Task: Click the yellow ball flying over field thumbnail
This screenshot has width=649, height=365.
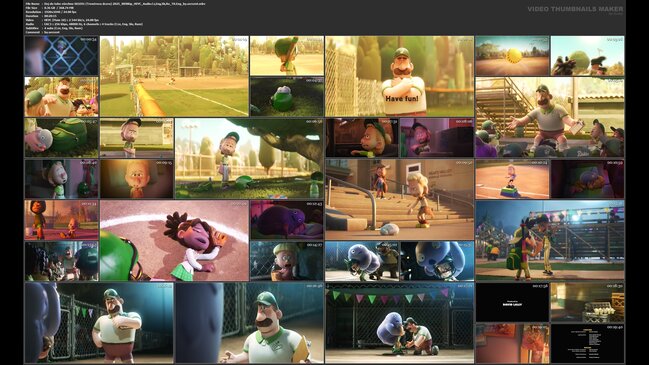Action: coord(512,56)
